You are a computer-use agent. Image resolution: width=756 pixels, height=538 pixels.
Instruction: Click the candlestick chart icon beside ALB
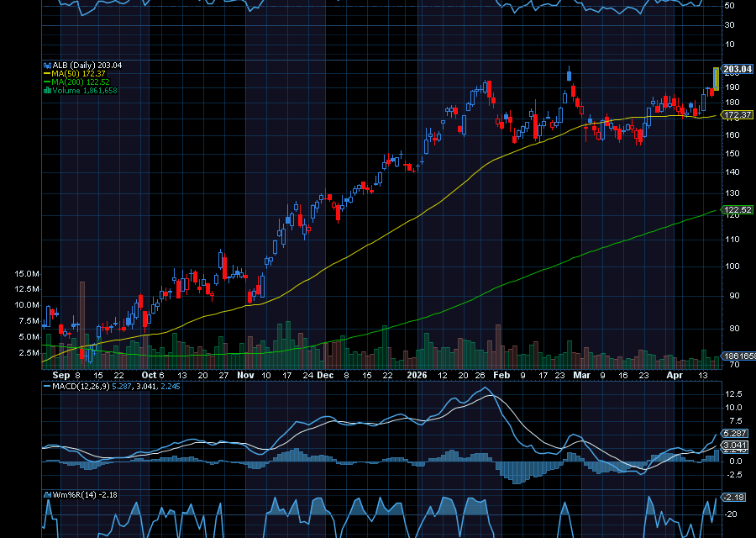[x=47, y=66]
